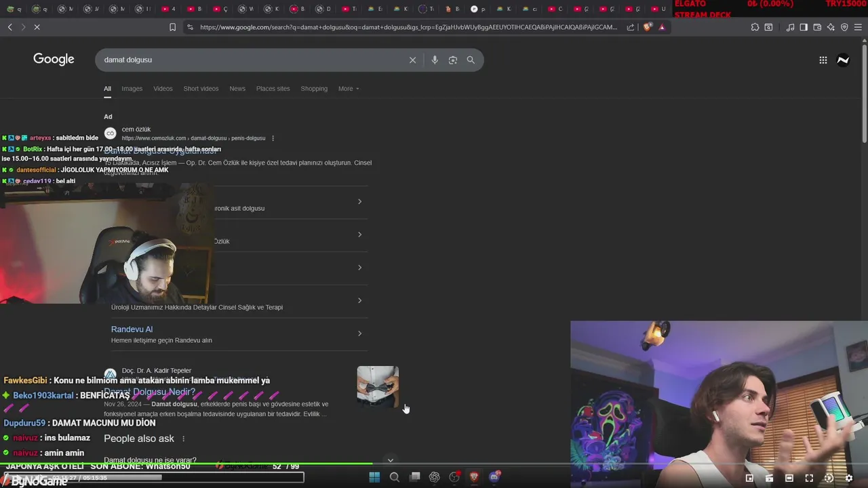Click the Google logo

click(x=54, y=59)
